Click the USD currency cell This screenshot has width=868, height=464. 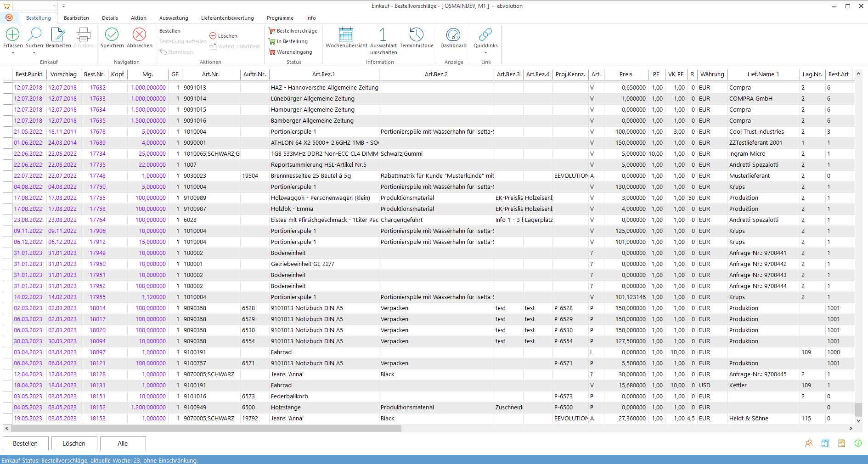click(712, 385)
